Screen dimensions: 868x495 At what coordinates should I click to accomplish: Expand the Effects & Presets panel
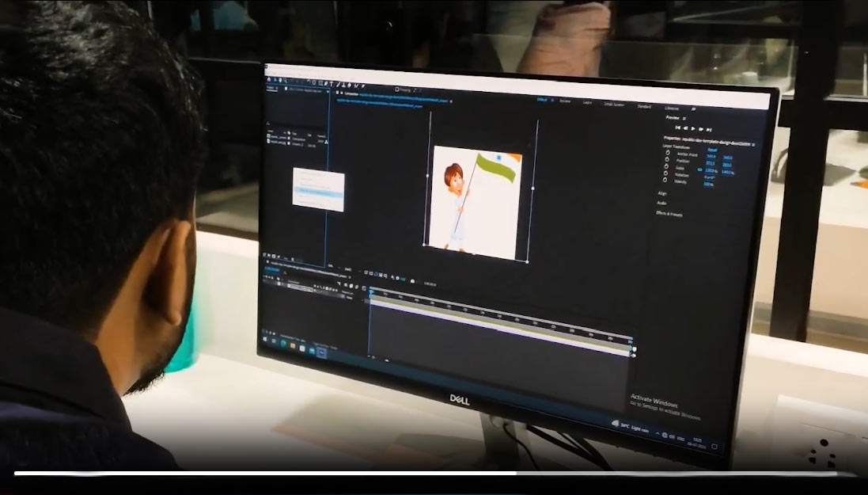point(669,213)
